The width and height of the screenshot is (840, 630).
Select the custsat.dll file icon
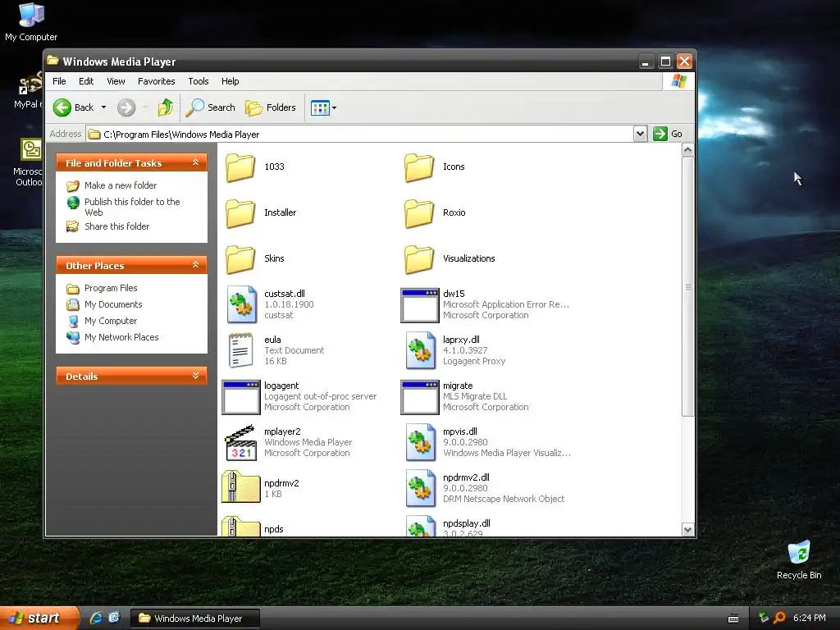pos(241,304)
